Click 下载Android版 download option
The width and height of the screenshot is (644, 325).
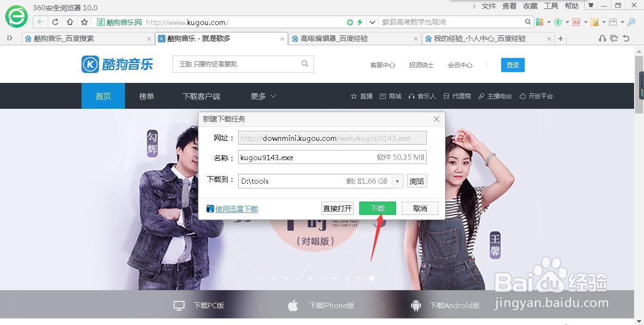[445, 305]
